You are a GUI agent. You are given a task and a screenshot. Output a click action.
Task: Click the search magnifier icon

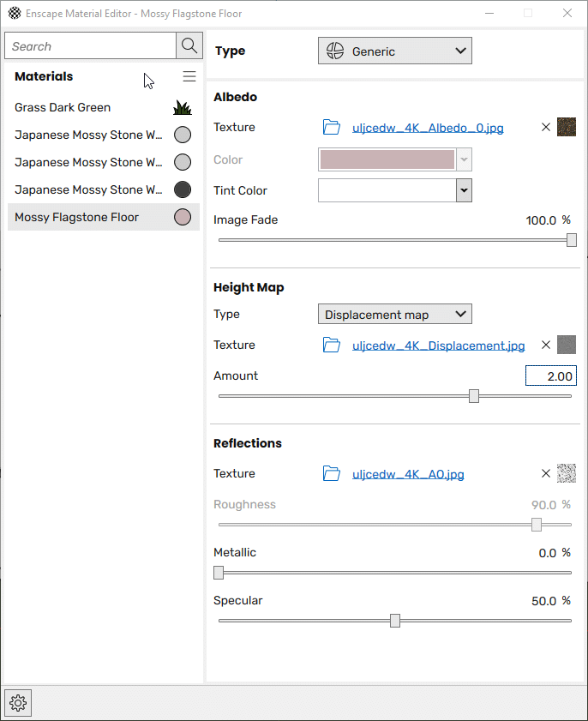189,46
